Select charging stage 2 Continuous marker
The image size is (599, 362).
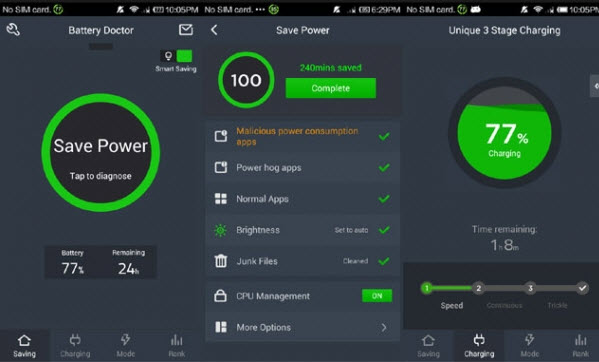point(478,288)
